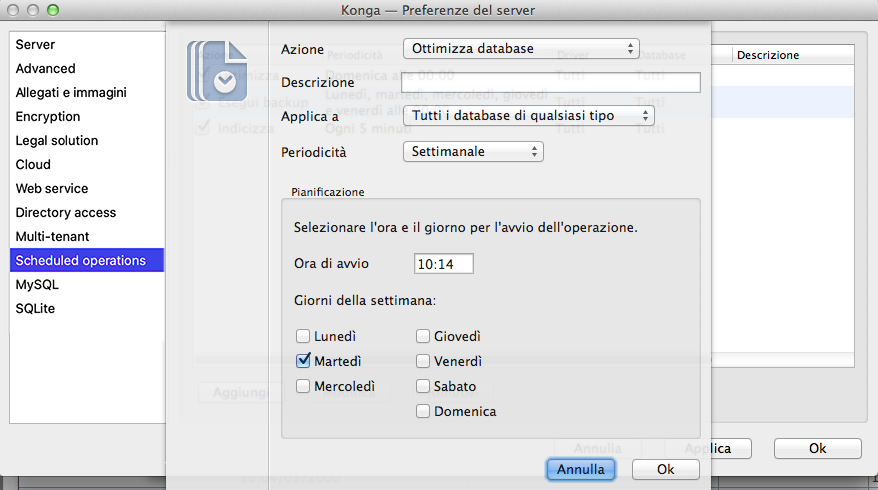Check the Sabato day option

click(424, 386)
